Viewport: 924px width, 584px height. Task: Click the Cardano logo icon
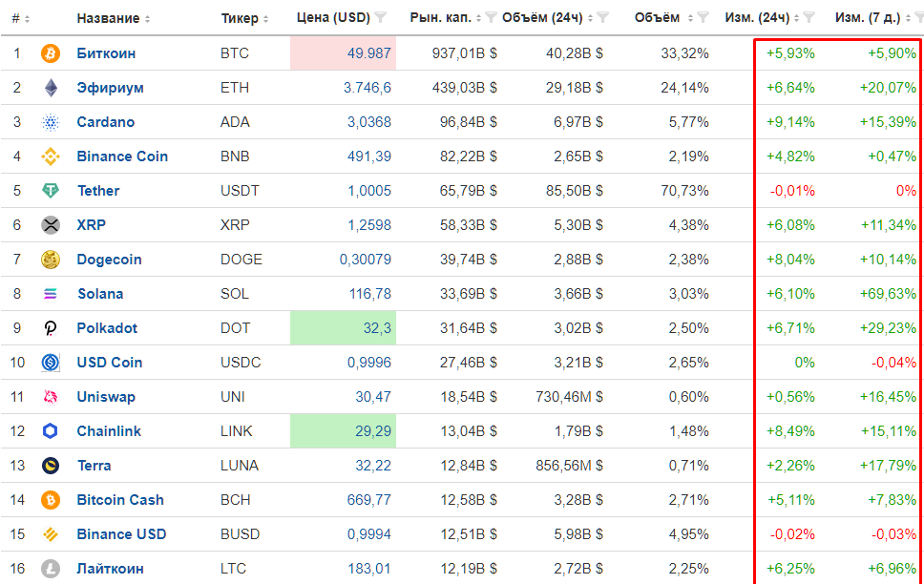[50, 122]
